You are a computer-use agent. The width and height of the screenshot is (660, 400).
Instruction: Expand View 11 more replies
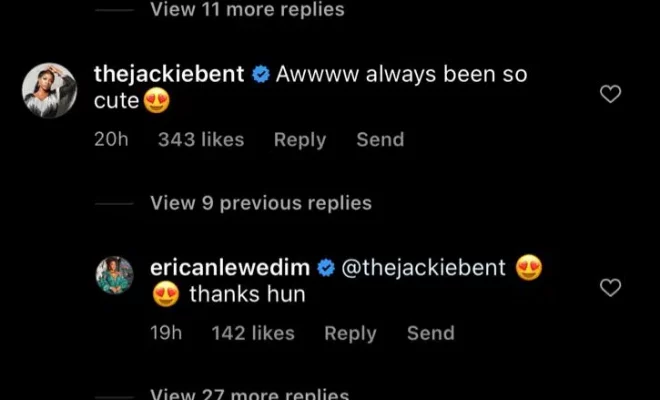click(x=247, y=9)
